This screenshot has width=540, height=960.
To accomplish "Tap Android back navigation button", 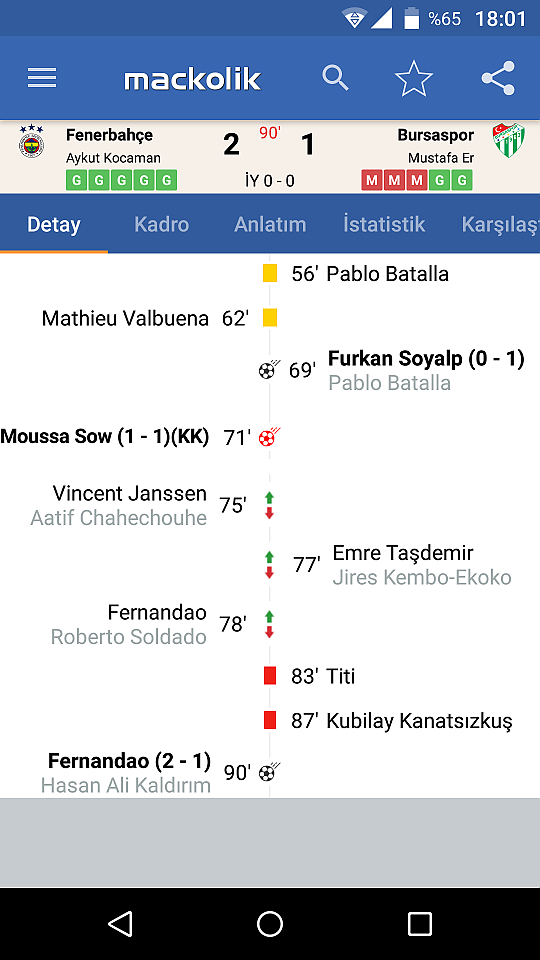I will coord(120,923).
